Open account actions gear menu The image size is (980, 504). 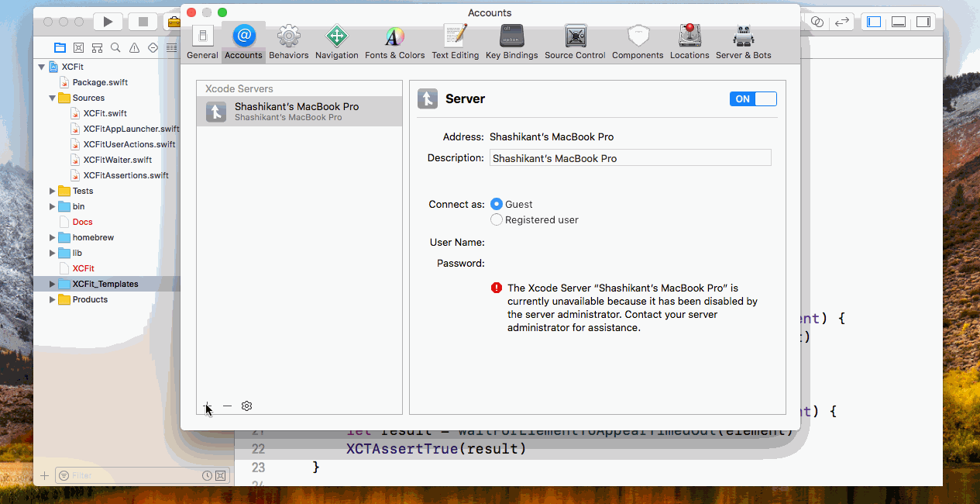pyautogui.click(x=246, y=406)
